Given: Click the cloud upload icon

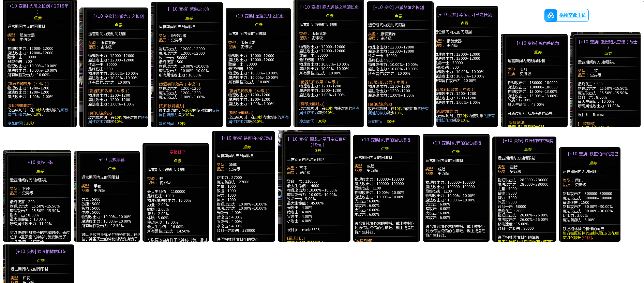Looking at the screenshot, I should point(551,15).
